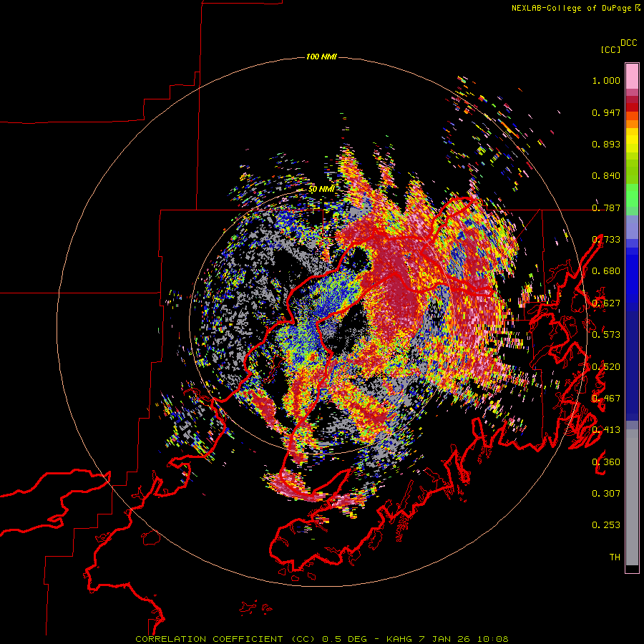Viewport: 644px width, 644px height.
Task: Click the KAHG radar site identifier
Action: click(399, 639)
